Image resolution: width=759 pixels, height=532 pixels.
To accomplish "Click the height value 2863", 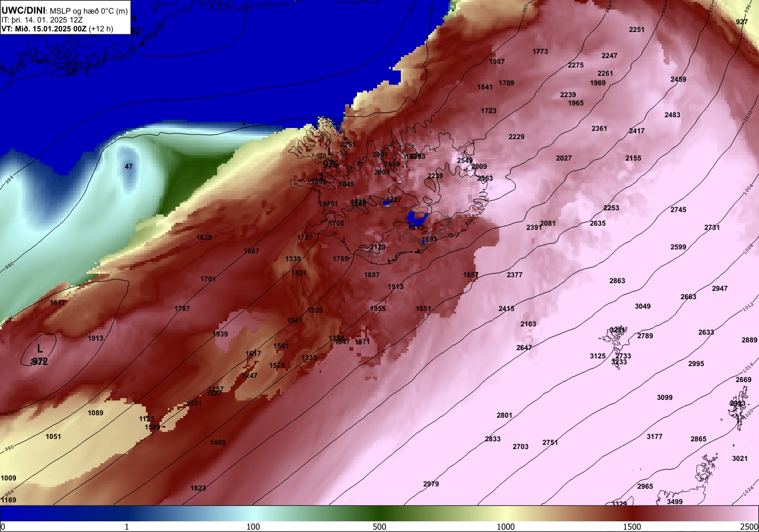I will (617, 281).
